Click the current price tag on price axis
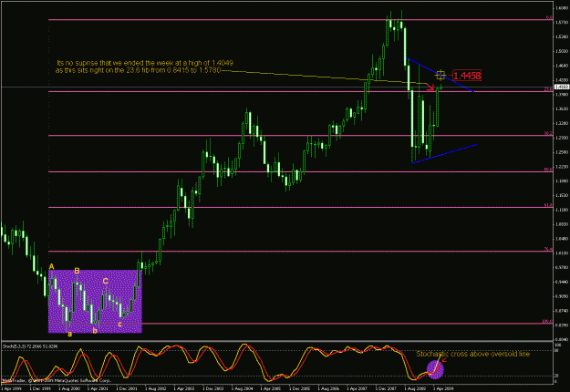 pos(562,87)
